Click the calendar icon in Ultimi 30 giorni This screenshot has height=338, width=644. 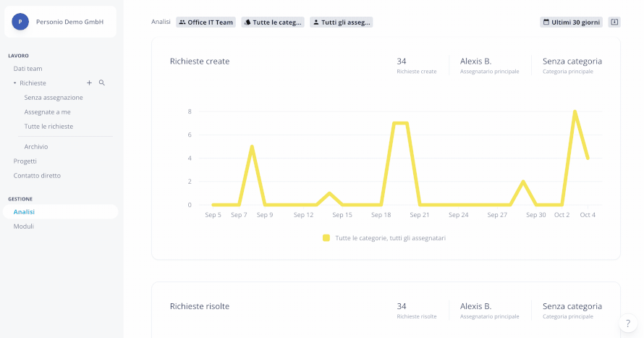coord(546,22)
